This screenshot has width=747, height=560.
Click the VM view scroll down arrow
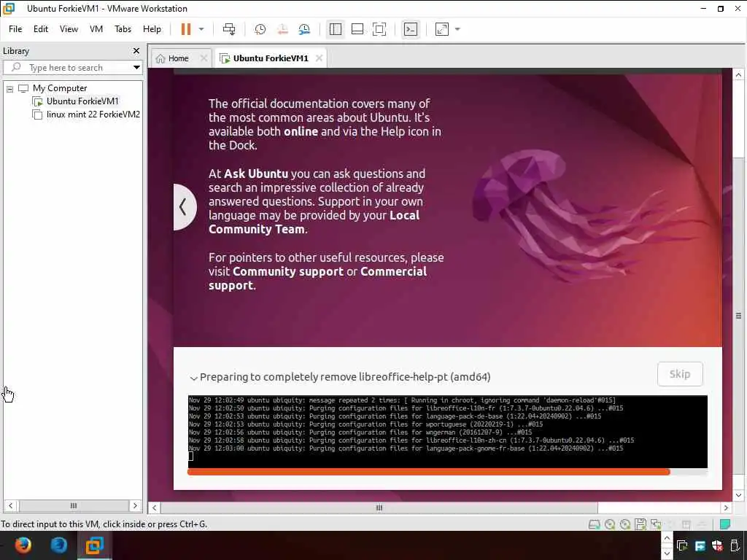(738, 495)
